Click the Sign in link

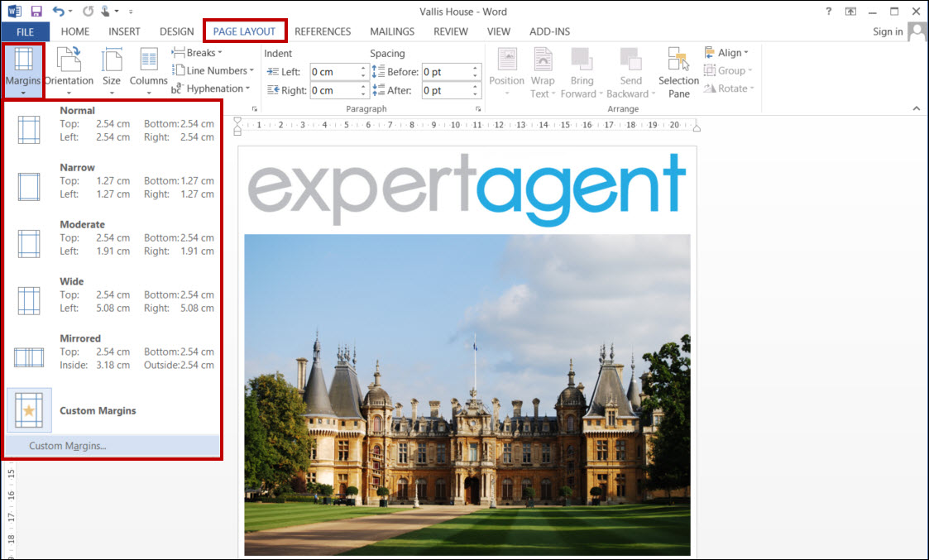[x=888, y=31]
